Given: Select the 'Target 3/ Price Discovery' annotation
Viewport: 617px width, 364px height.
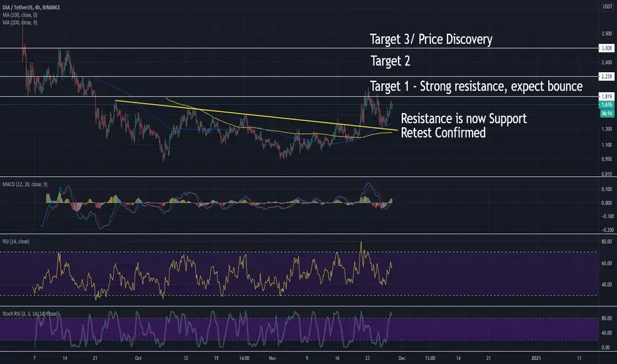Looking at the screenshot, I should click(431, 39).
